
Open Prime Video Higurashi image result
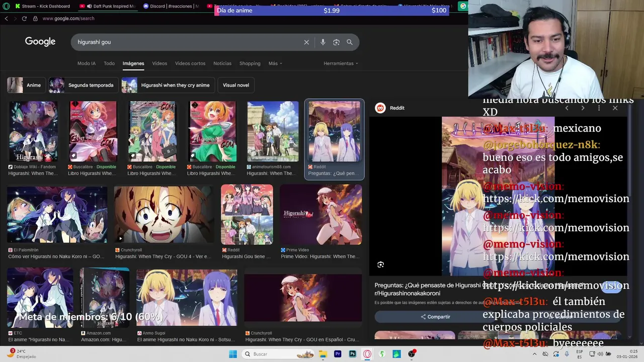click(320, 214)
